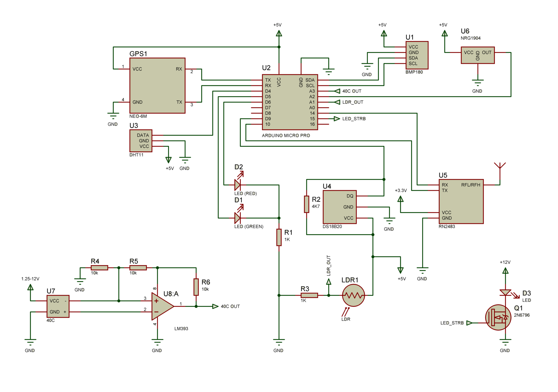Screen dimensions: 558x392
Task: Select the +5V arrow above U2
Action: tap(279, 33)
